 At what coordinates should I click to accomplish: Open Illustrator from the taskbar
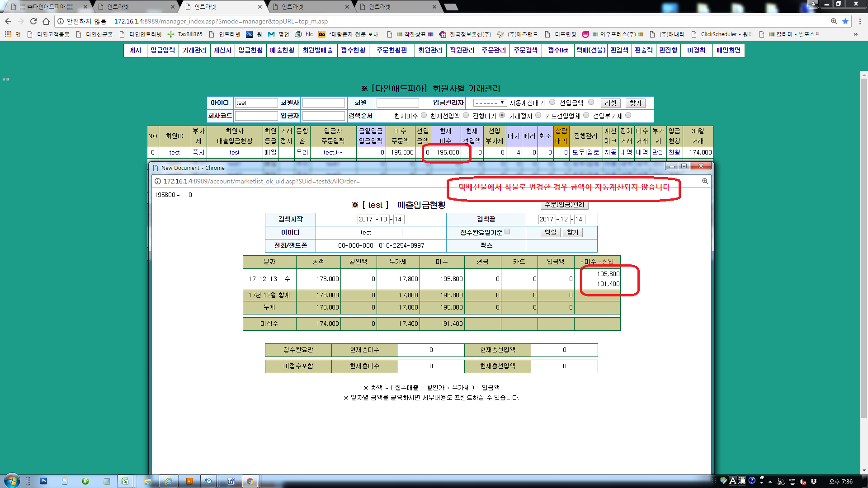[x=189, y=481]
